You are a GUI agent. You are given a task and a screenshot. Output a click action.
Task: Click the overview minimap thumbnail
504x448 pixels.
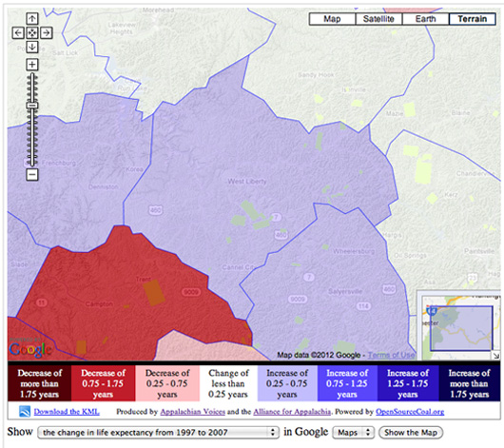coord(458,326)
